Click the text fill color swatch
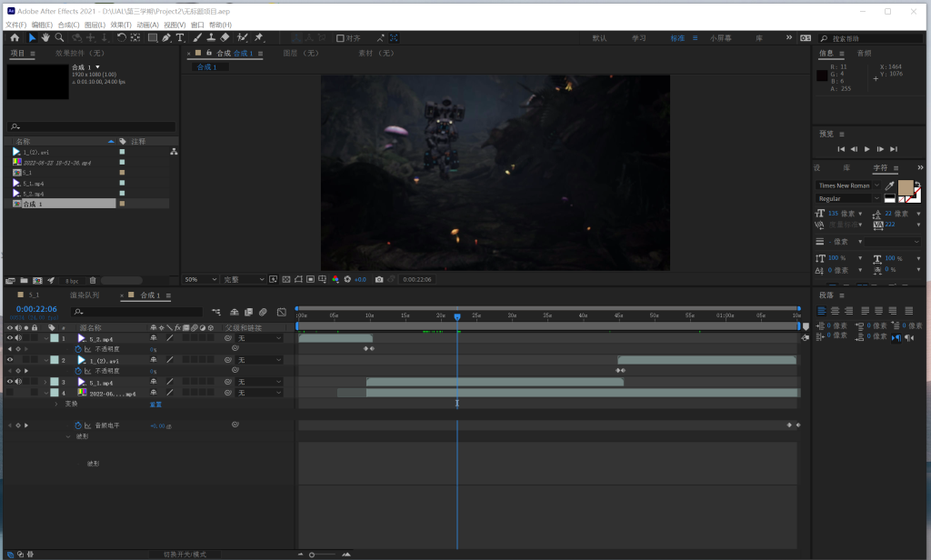Viewport: 931px width, 560px height. coord(905,186)
